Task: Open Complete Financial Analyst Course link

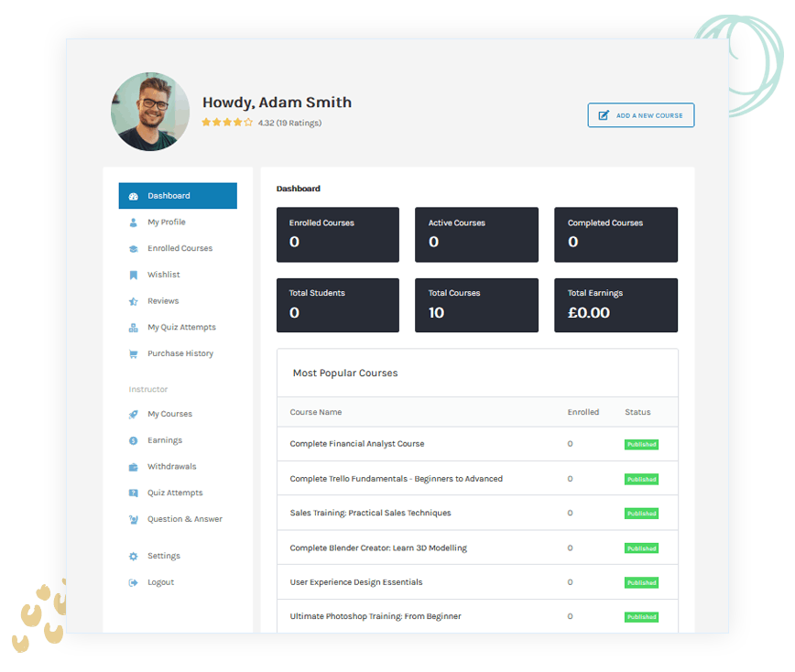Action: point(357,444)
